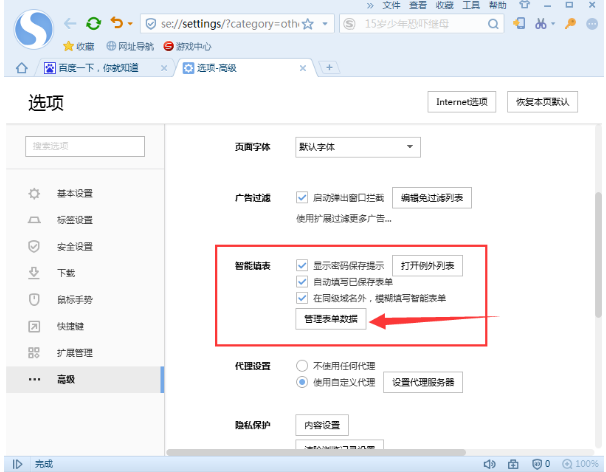Select 使用自定义代理 radio button

click(x=302, y=382)
